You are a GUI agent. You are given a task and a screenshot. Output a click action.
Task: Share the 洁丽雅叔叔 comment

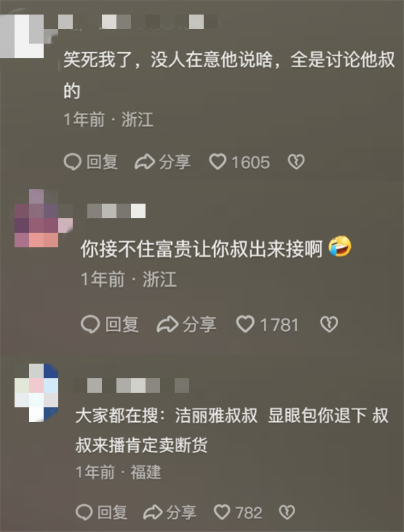[x=170, y=512]
